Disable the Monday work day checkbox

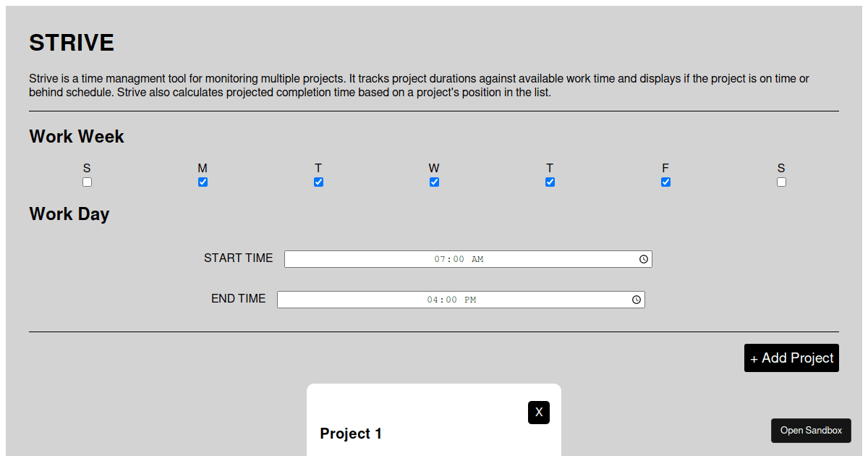click(x=203, y=182)
